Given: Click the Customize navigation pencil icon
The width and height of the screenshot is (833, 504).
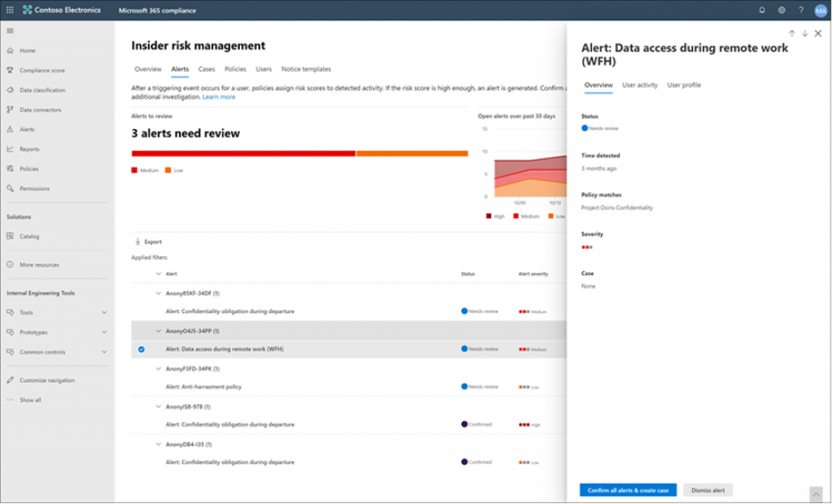Looking at the screenshot, I should (x=10, y=380).
